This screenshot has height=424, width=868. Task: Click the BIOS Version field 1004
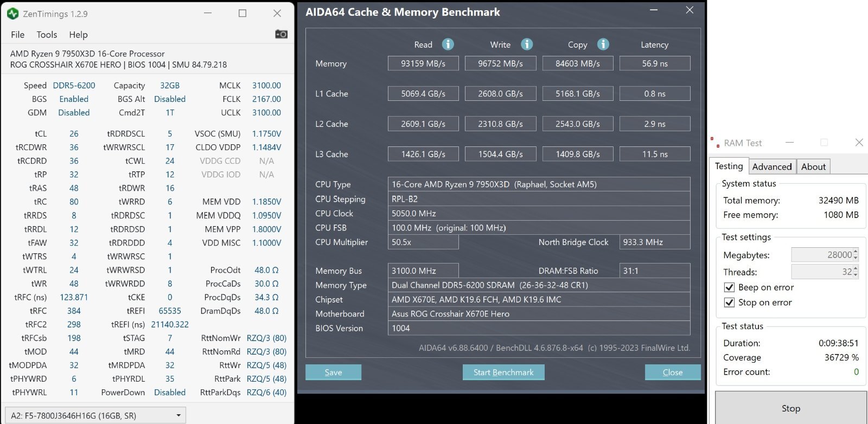pyautogui.click(x=539, y=328)
